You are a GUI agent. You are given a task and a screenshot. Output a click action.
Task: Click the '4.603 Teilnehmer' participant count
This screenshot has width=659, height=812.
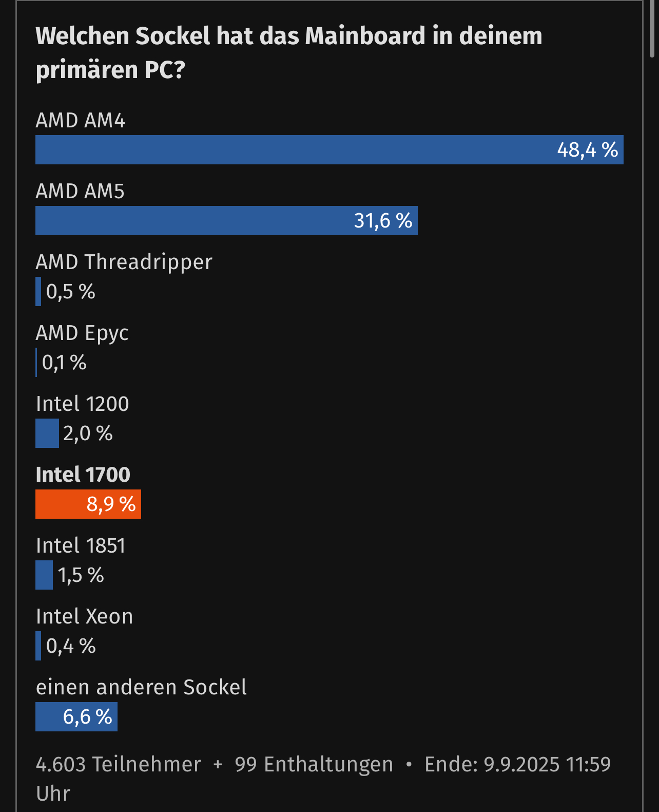[119, 764]
